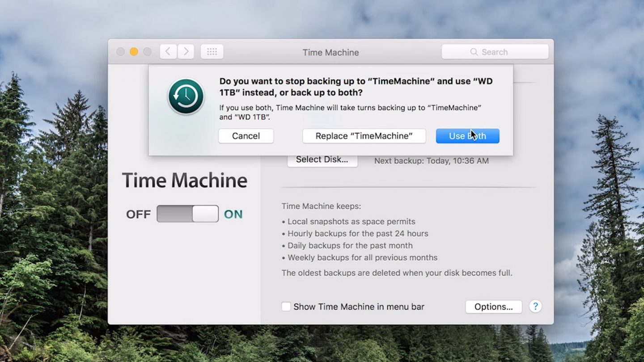The image size is (644, 362).
Task: Open Time Machine Options…
Action: [494, 307]
